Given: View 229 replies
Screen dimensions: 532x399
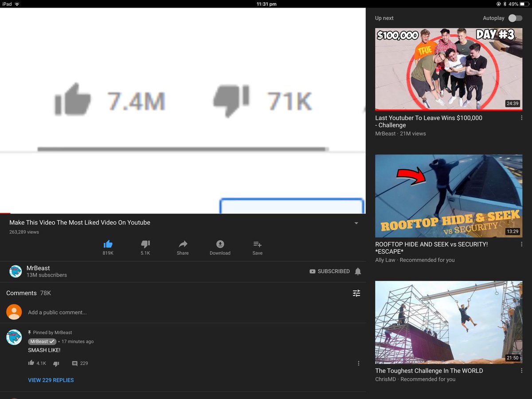Looking at the screenshot, I should [51, 380].
